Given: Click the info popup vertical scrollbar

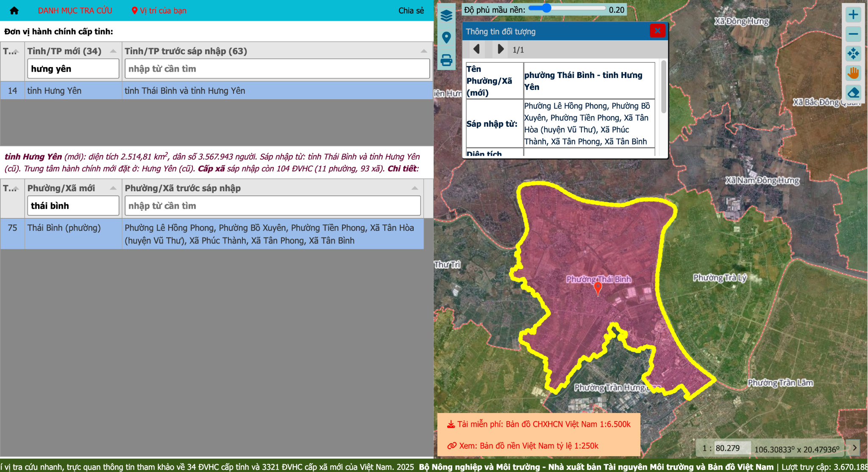Looking at the screenshot, I should click(x=663, y=87).
